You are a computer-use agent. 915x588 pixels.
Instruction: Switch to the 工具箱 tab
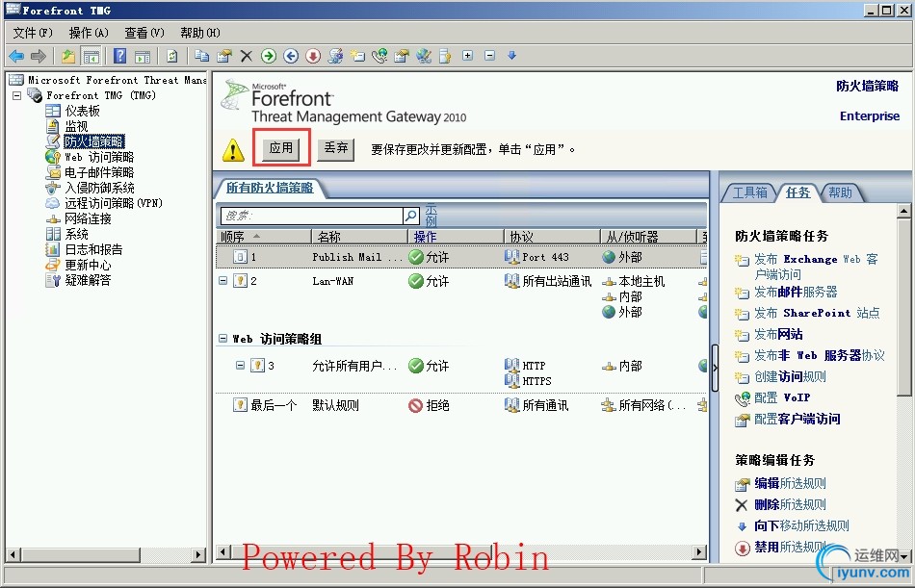pyautogui.click(x=749, y=192)
